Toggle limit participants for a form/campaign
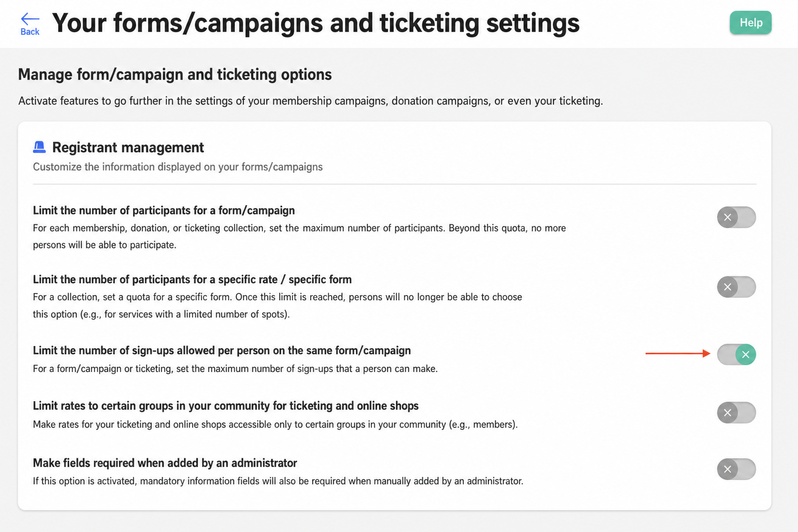 (x=736, y=217)
